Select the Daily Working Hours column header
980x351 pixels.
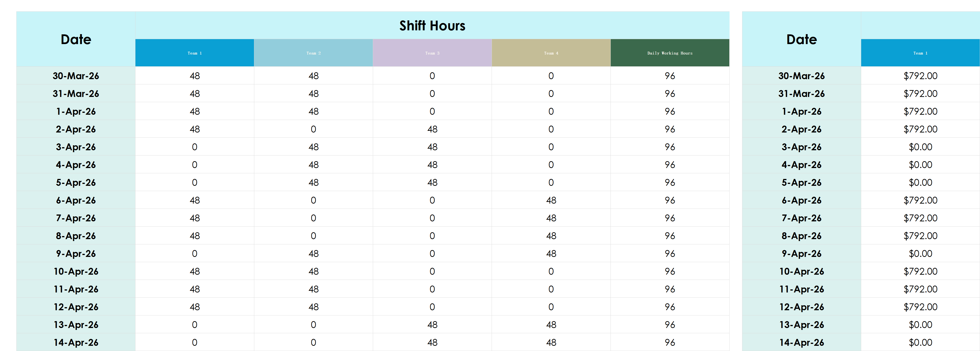(670, 53)
